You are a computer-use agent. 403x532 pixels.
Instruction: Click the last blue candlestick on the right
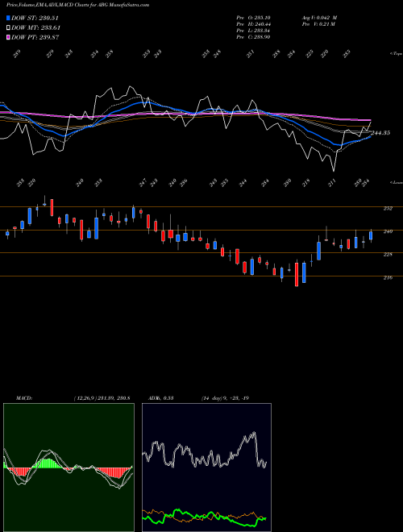click(371, 235)
